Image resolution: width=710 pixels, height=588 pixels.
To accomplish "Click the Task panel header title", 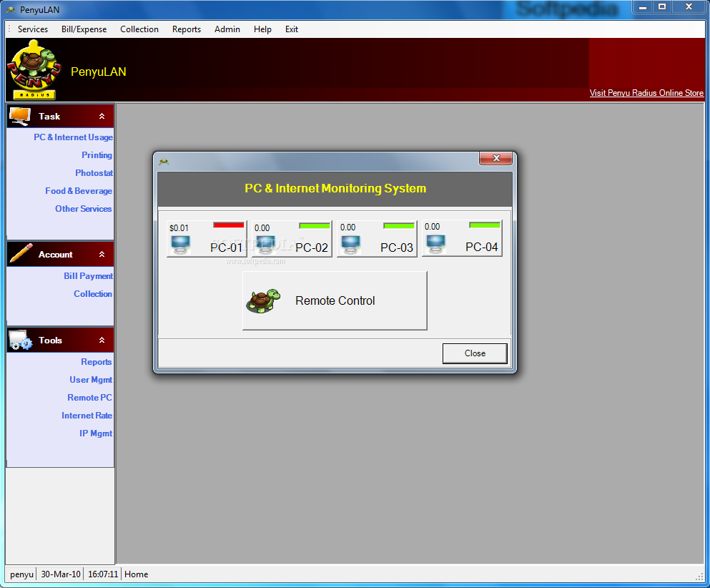I will (x=49, y=117).
